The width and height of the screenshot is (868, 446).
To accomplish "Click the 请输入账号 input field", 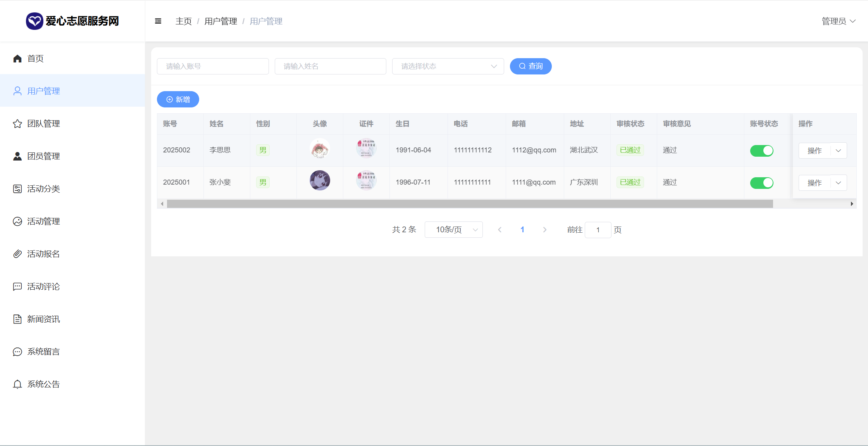I will [213, 66].
